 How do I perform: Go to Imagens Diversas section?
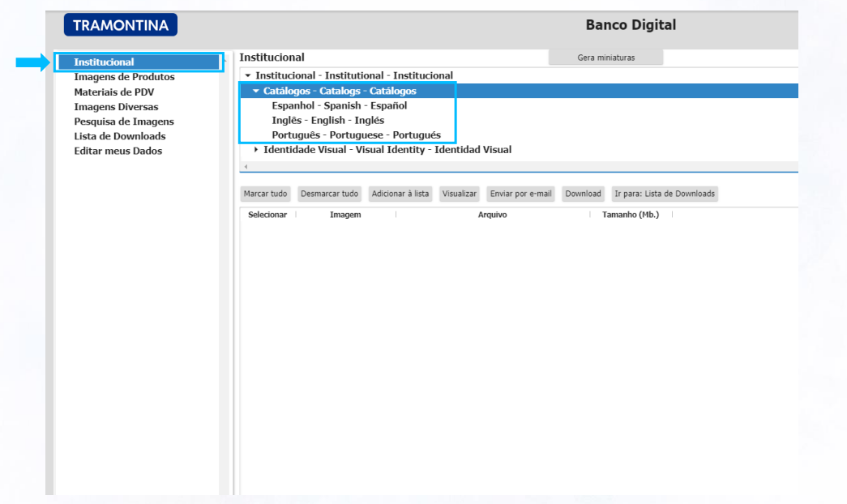[x=116, y=106]
